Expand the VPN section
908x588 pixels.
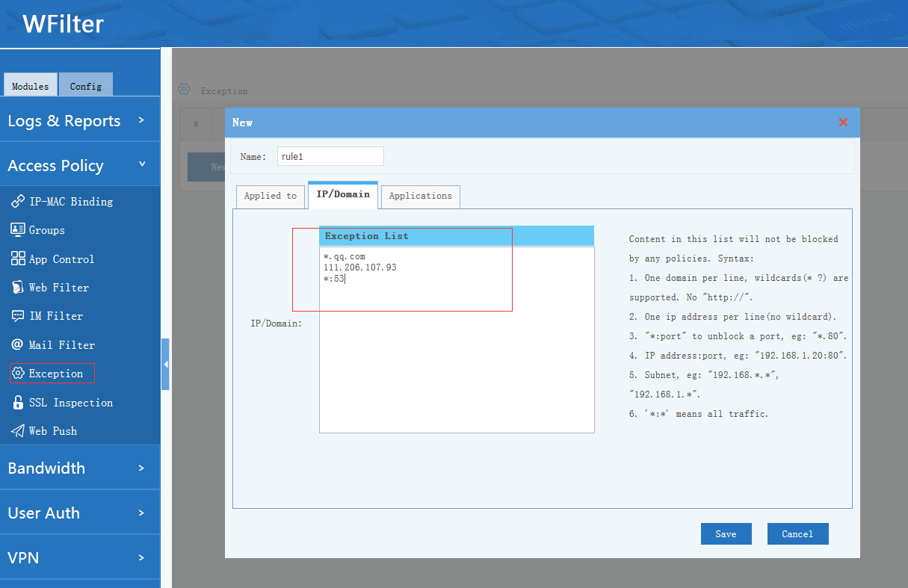[80, 557]
